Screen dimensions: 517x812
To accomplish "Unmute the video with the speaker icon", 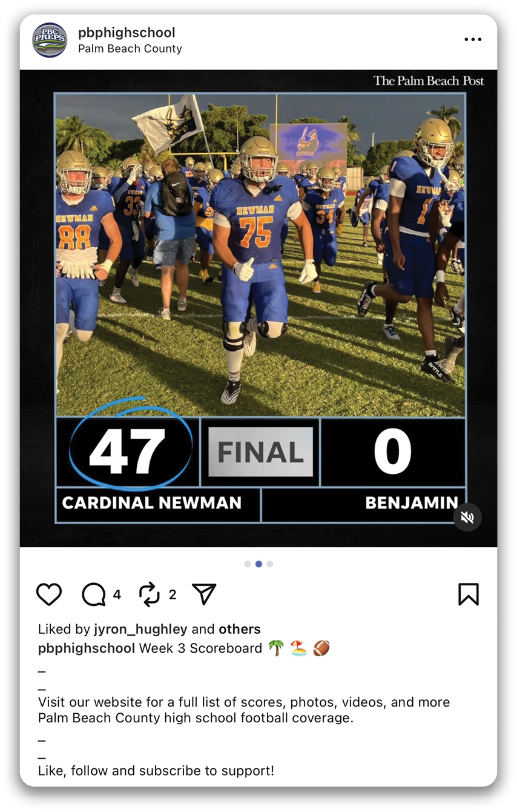I will tap(467, 517).
